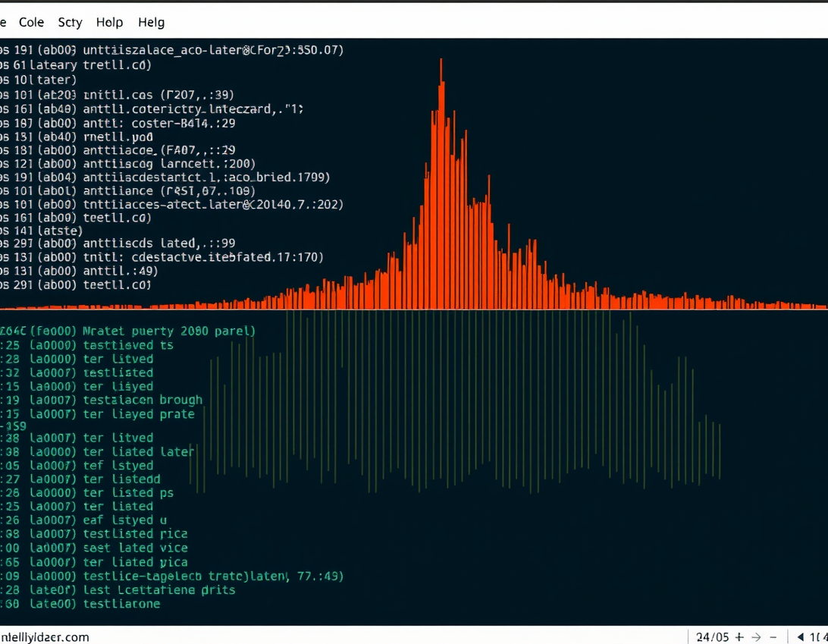
Task: Select the line containing 'lated,.::99'
Action: pyautogui.click(x=118, y=243)
